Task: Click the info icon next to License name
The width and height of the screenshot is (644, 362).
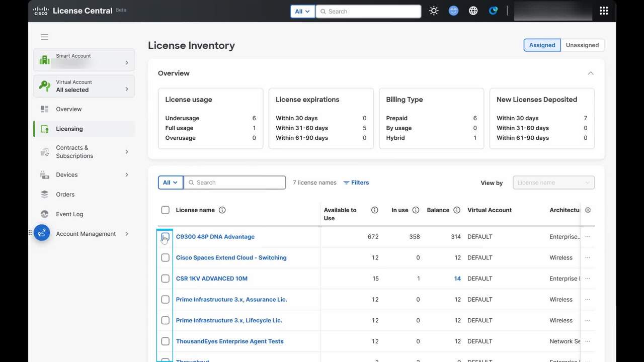Action: tap(222, 210)
